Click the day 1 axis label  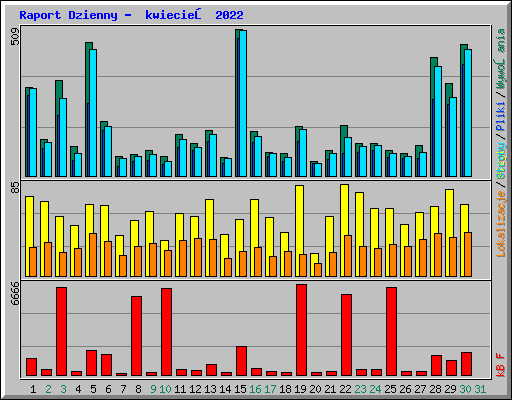click(x=33, y=389)
